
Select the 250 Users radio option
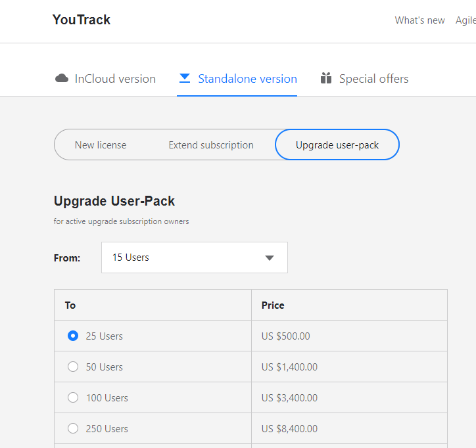click(x=73, y=428)
